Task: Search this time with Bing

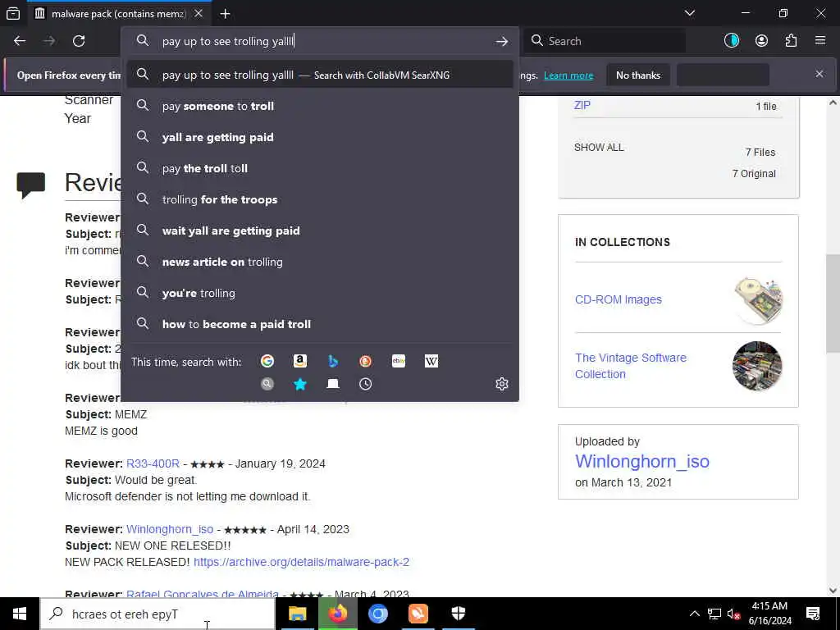Action: coord(333,362)
